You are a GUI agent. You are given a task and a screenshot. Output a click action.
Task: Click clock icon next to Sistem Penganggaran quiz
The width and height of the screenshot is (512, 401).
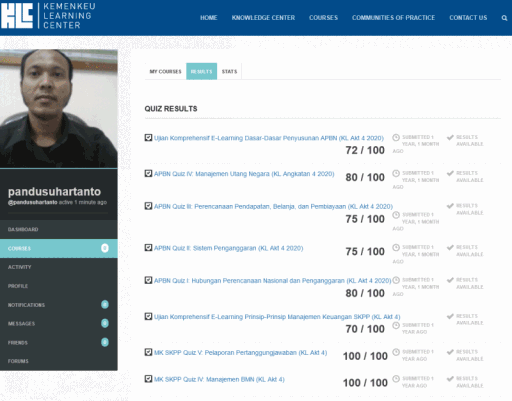pos(396,248)
